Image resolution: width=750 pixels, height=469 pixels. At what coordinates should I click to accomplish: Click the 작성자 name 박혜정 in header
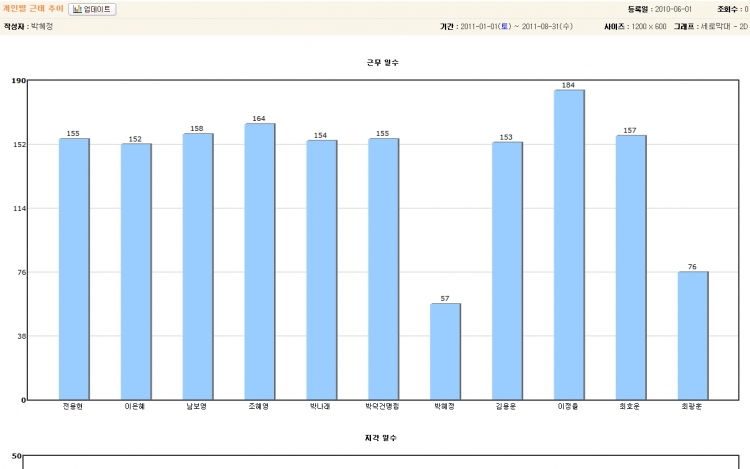point(41,26)
